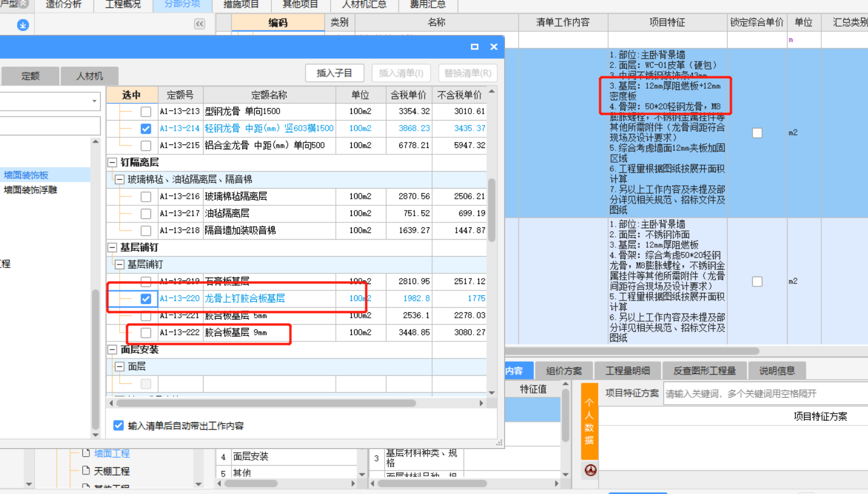Maximize the quota lookup dialog
The image size is (868, 494).
pyautogui.click(x=474, y=47)
